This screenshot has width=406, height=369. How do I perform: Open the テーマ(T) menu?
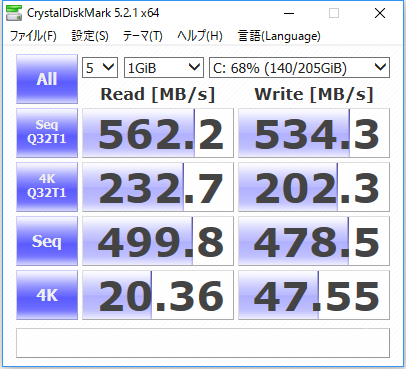click(x=143, y=36)
